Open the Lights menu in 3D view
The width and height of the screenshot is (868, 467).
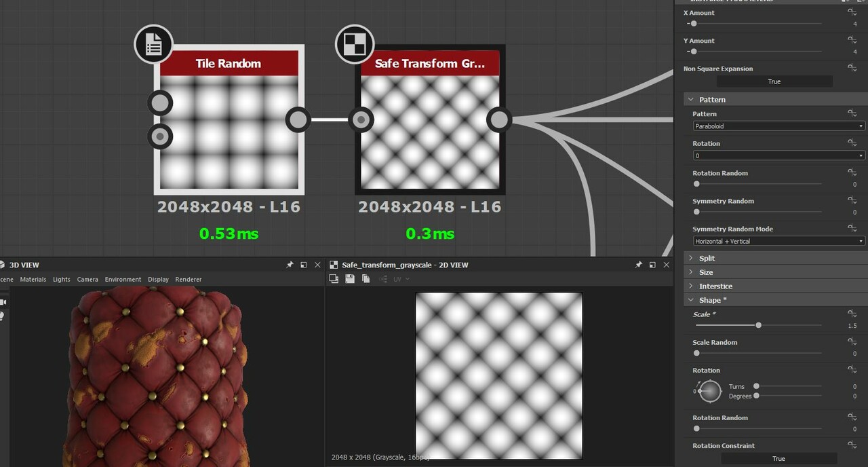[x=62, y=280]
